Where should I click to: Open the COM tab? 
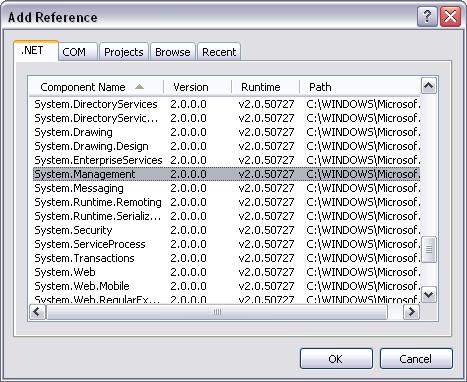[78, 52]
